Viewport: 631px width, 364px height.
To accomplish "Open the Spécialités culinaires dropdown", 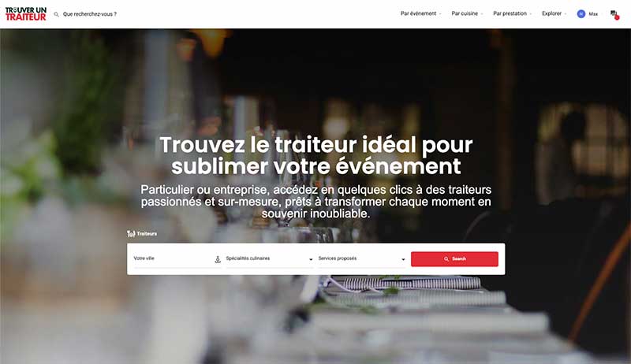I will [x=269, y=259].
